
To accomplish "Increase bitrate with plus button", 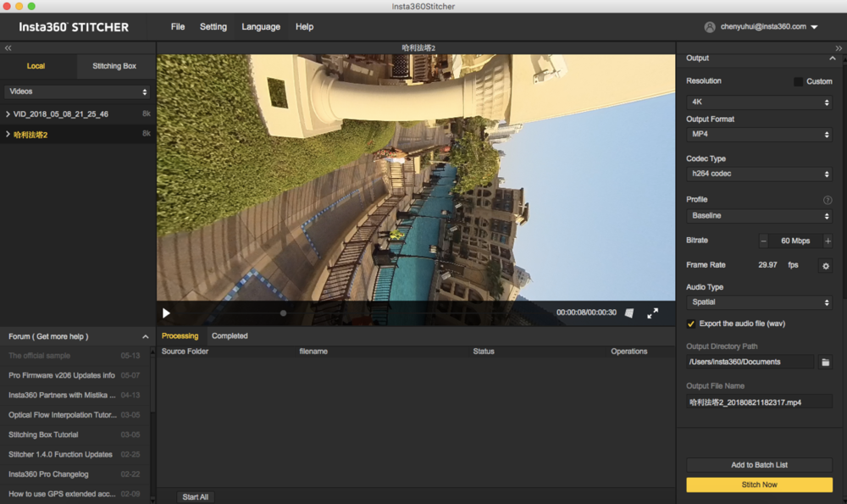I will pos(828,241).
